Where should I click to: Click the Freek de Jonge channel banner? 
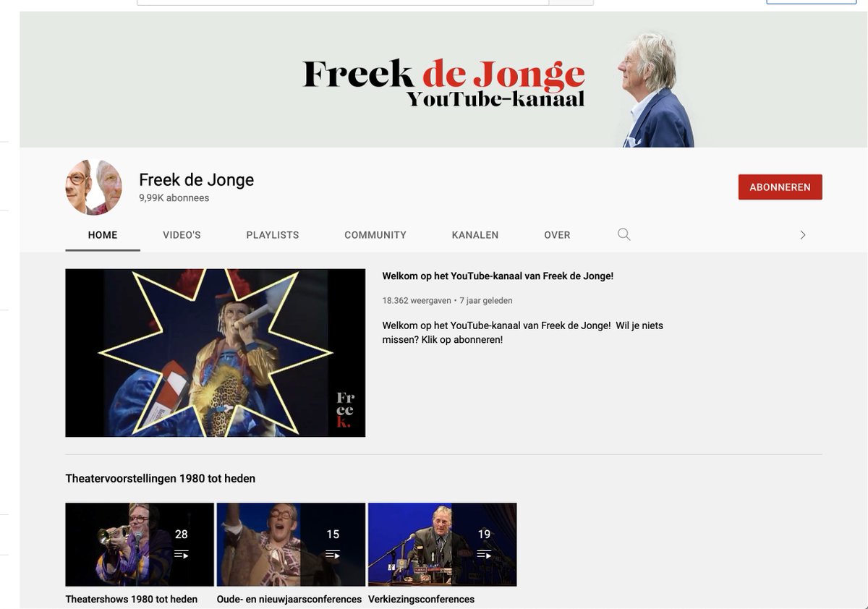pos(443,80)
